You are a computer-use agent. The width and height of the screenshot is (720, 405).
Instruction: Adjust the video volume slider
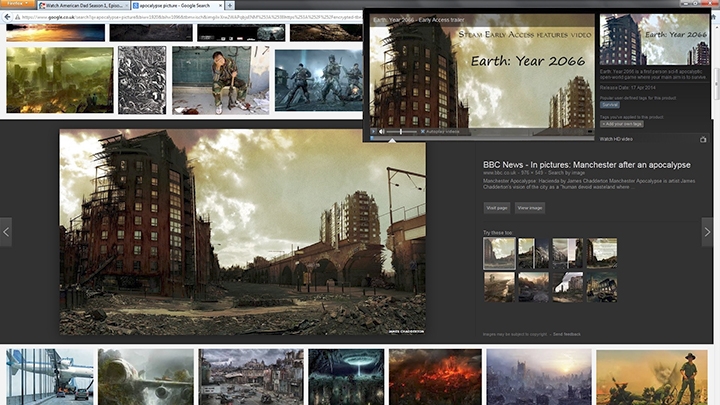(x=401, y=131)
